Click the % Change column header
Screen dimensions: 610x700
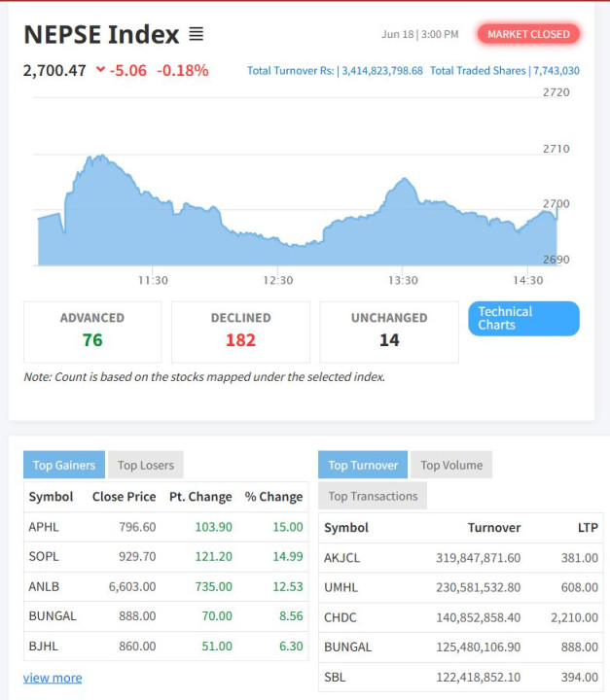pos(274,497)
